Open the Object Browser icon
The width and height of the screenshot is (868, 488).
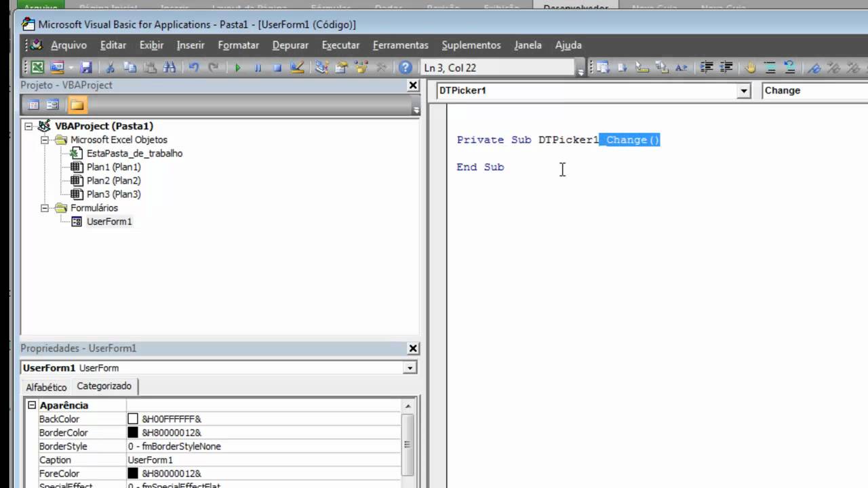(361, 68)
